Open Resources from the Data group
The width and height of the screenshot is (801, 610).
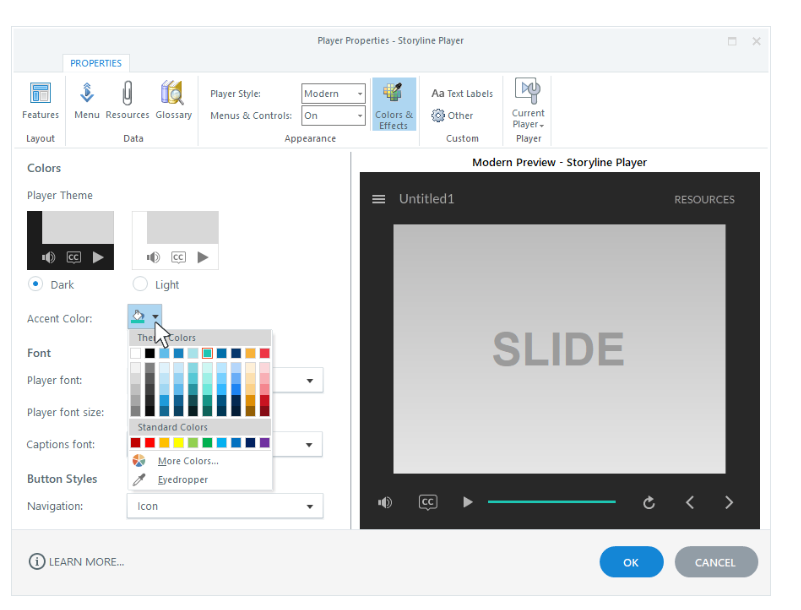coord(127,100)
